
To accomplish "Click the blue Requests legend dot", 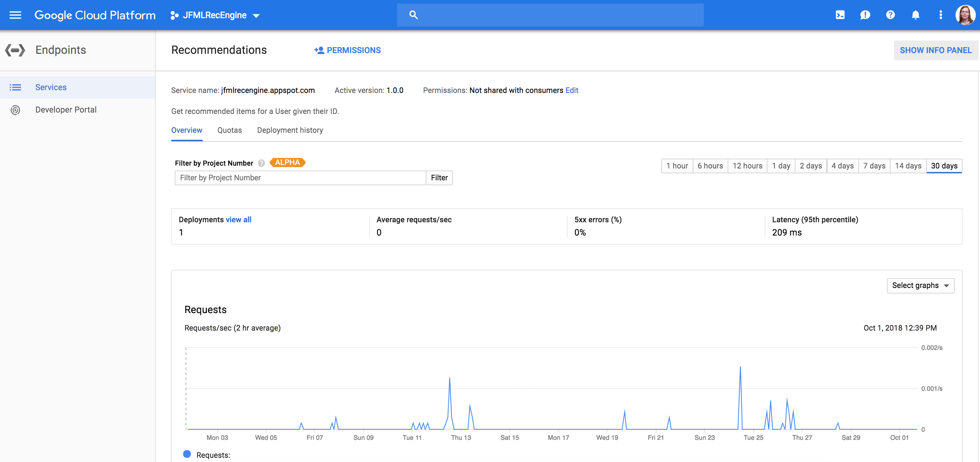I will point(187,454).
